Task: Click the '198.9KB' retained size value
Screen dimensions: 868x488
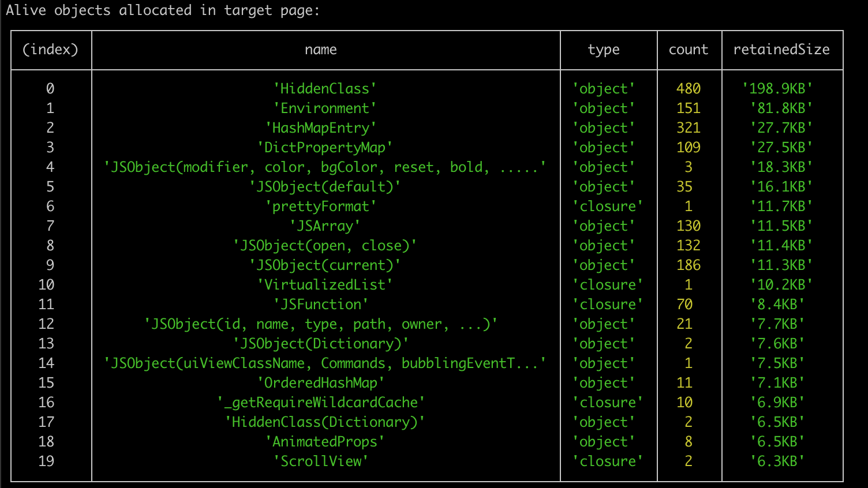Action: point(781,88)
